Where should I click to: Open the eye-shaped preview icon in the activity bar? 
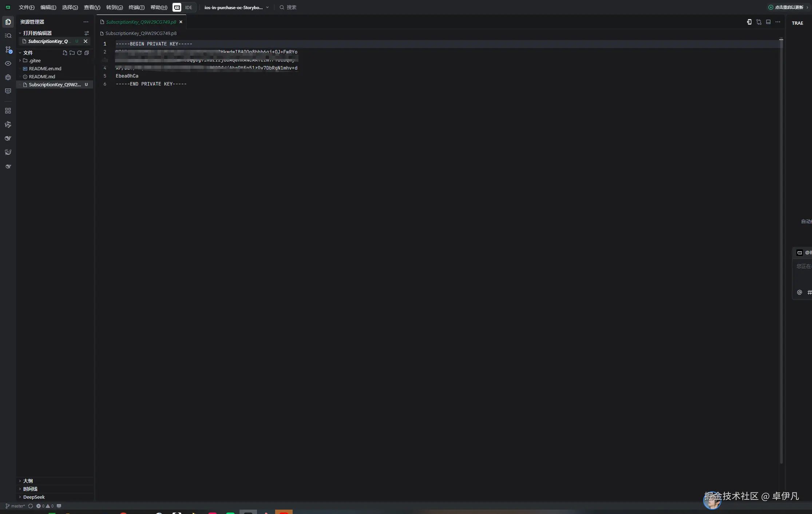(8, 63)
